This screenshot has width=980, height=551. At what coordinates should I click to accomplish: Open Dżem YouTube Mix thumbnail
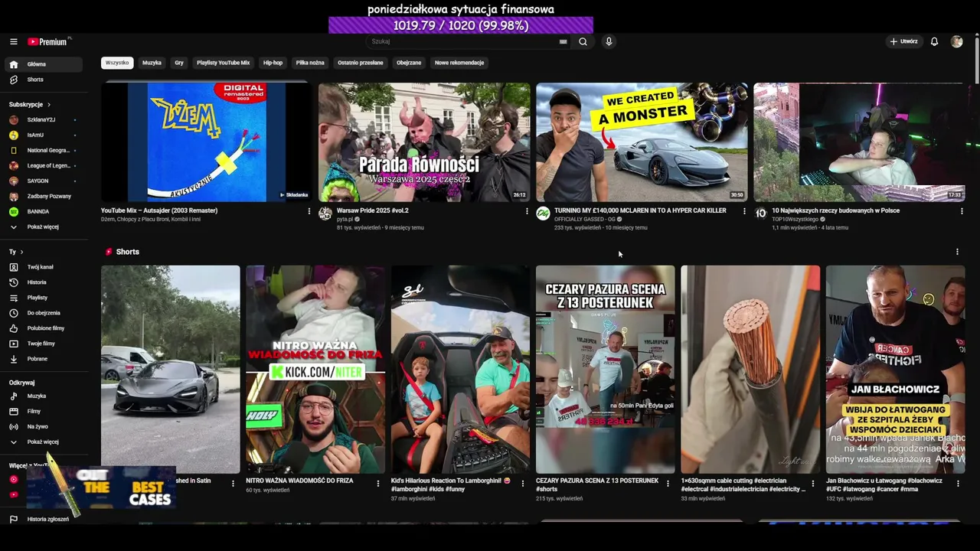(x=207, y=142)
